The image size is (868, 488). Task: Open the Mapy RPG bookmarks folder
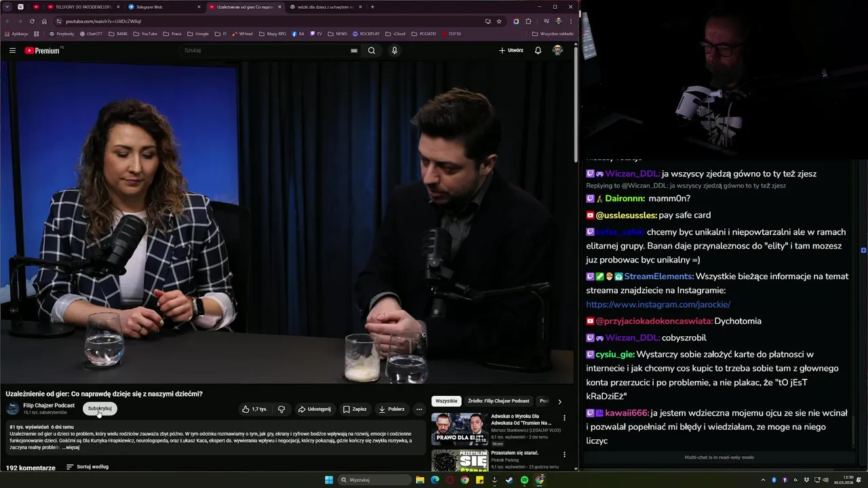pyautogui.click(x=273, y=33)
